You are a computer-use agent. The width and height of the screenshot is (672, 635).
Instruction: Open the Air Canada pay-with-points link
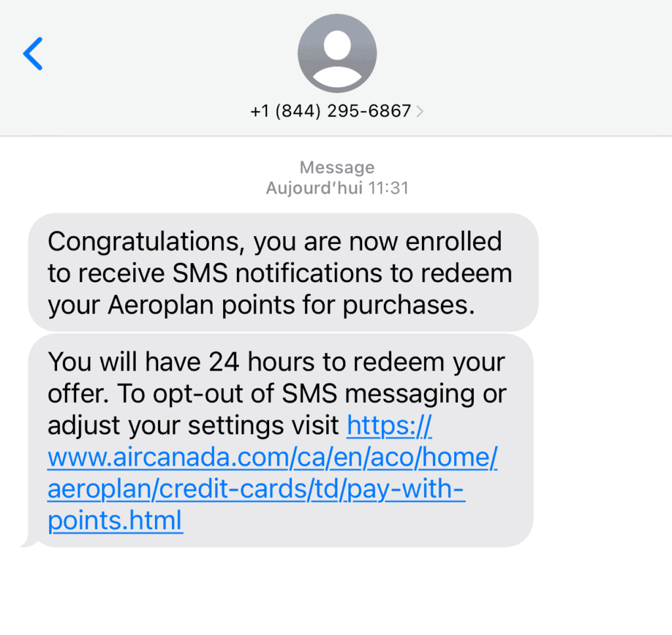pyautogui.click(x=273, y=457)
